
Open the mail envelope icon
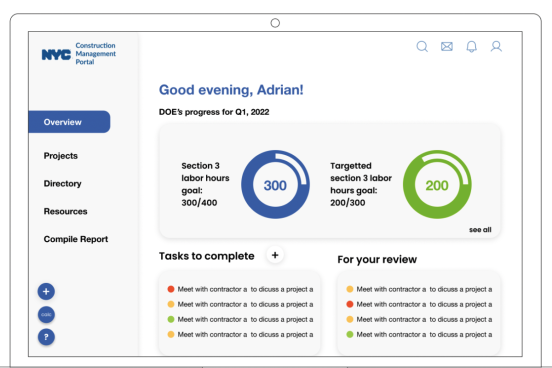click(447, 46)
